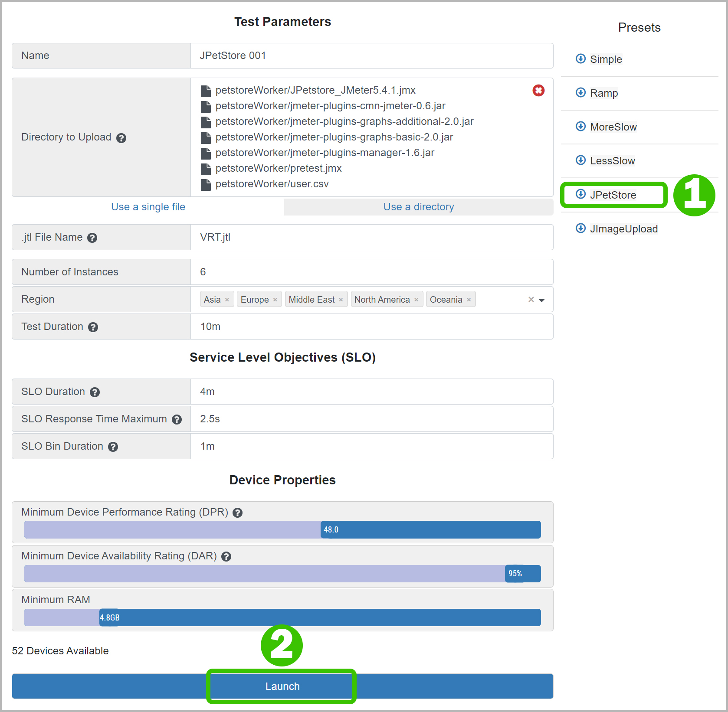Remove the Asia region tag

(x=227, y=300)
